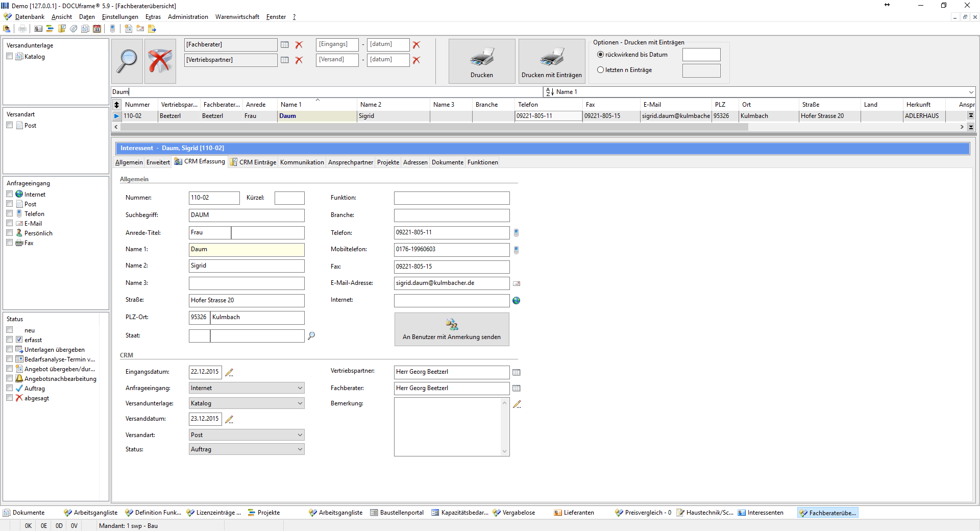Image resolution: width=980 pixels, height=531 pixels.
Task: Dial the Telefon number via phone icon
Action: (517, 233)
